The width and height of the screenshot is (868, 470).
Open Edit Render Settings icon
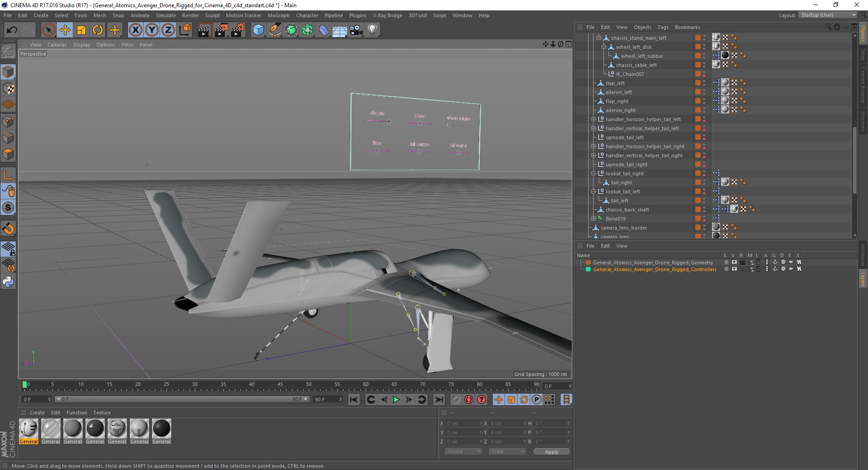pos(237,30)
